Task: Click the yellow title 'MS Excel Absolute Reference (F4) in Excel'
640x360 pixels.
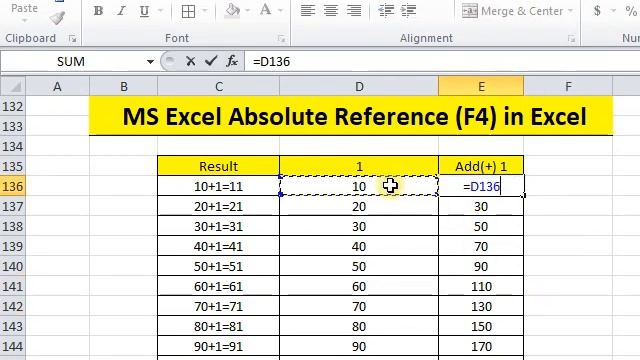Action: [351, 116]
